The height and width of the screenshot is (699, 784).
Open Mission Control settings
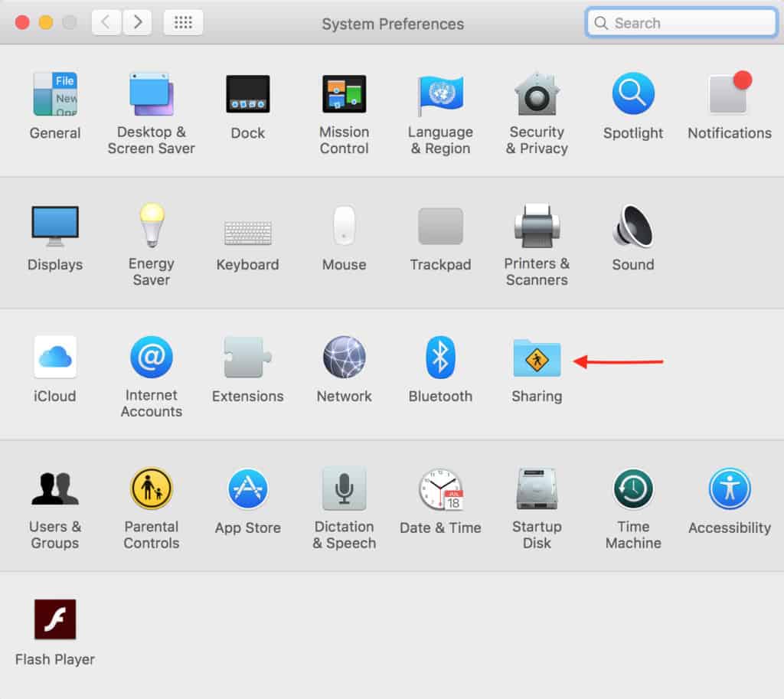(344, 94)
